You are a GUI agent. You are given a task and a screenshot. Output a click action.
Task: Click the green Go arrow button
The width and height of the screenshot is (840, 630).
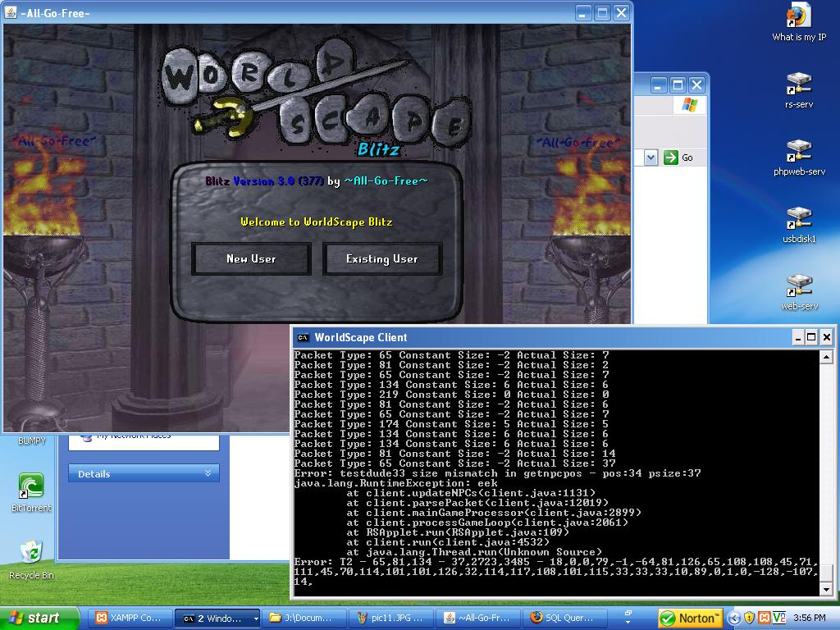coord(670,157)
